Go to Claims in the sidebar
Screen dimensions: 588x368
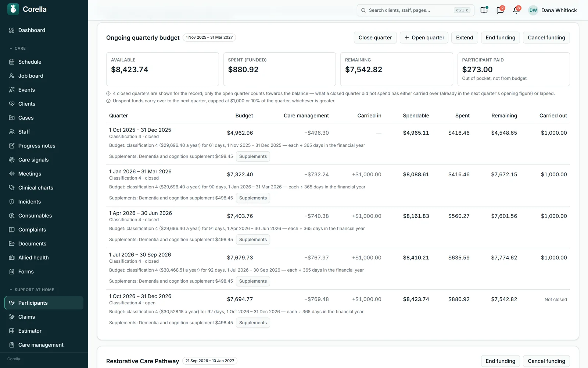tap(44, 317)
